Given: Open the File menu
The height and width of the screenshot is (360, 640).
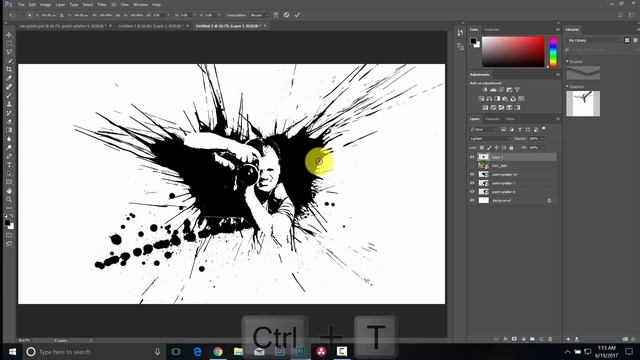Looking at the screenshot, I should pos(21,4).
